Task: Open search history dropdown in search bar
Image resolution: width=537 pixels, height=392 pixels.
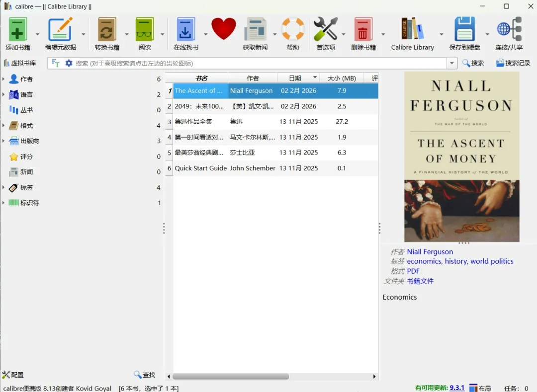Action: click(x=452, y=63)
